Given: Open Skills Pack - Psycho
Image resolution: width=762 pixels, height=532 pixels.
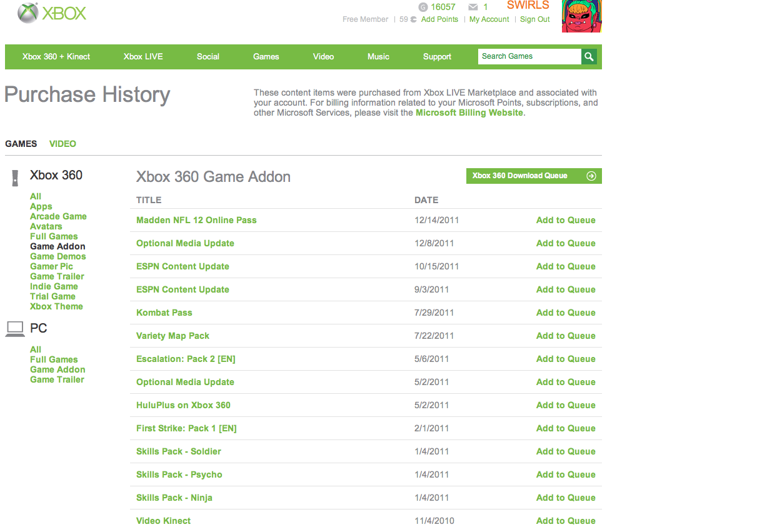Looking at the screenshot, I should click(x=179, y=474).
